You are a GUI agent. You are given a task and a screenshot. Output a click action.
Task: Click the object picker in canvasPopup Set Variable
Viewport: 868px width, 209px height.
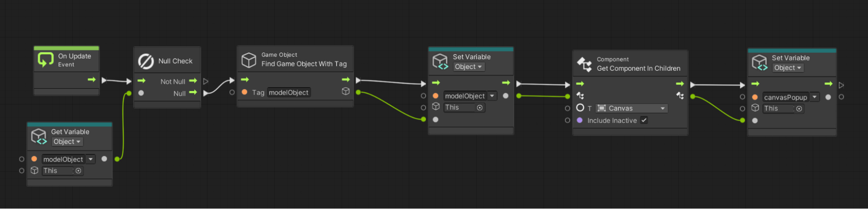(x=799, y=109)
